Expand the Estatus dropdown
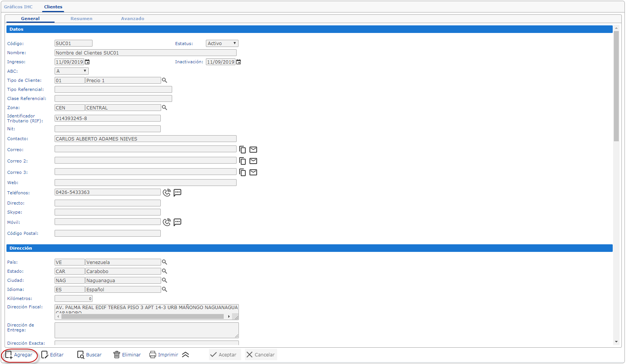The height and width of the screenshot is (364, 626). [222, 44]
